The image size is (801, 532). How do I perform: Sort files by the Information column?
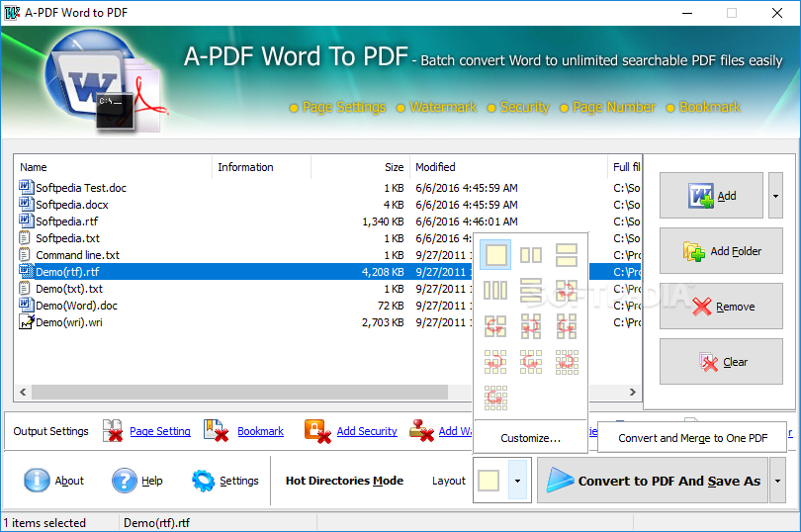pyautogui.click(x=261, y=167)
